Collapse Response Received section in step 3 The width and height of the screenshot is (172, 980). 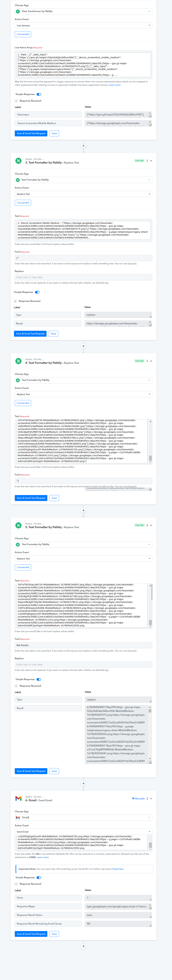coord(15,301)
